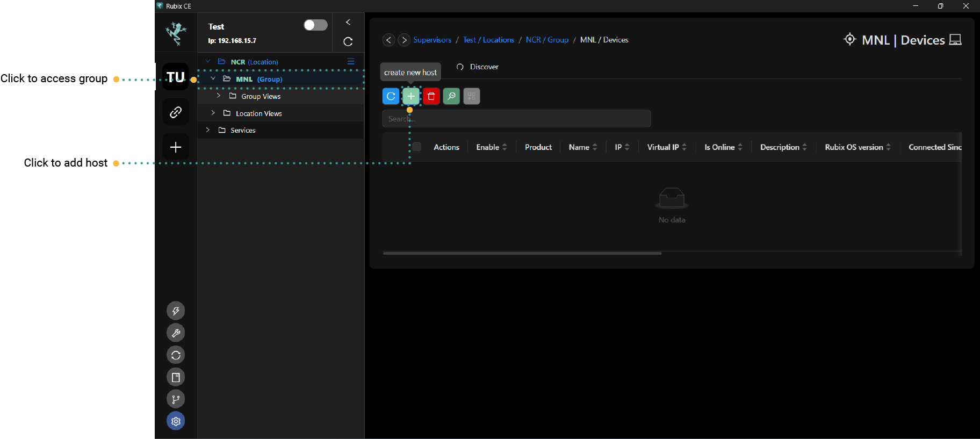Screen dimensions: 980x439
Task: Click the red delete host button
Action: point(431,96)
